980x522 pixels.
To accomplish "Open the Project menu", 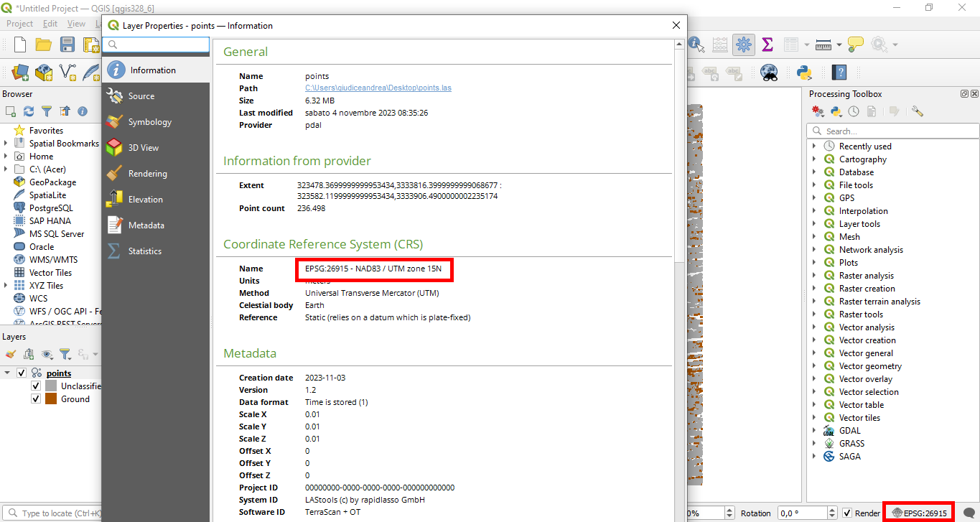I will click(19, 23).
